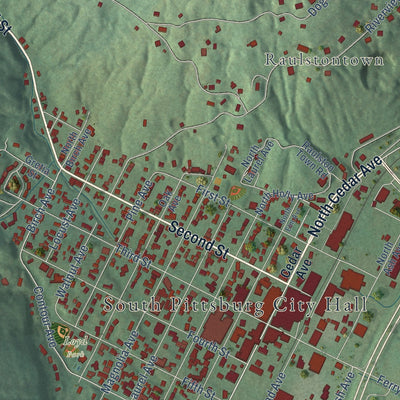
Task: Click the baseball field icon near First St
Action: (237, 193)
